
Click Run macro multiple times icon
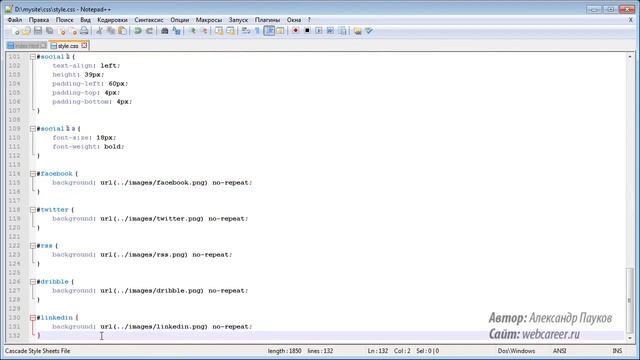pyautogui.click(x=330, y=31)
